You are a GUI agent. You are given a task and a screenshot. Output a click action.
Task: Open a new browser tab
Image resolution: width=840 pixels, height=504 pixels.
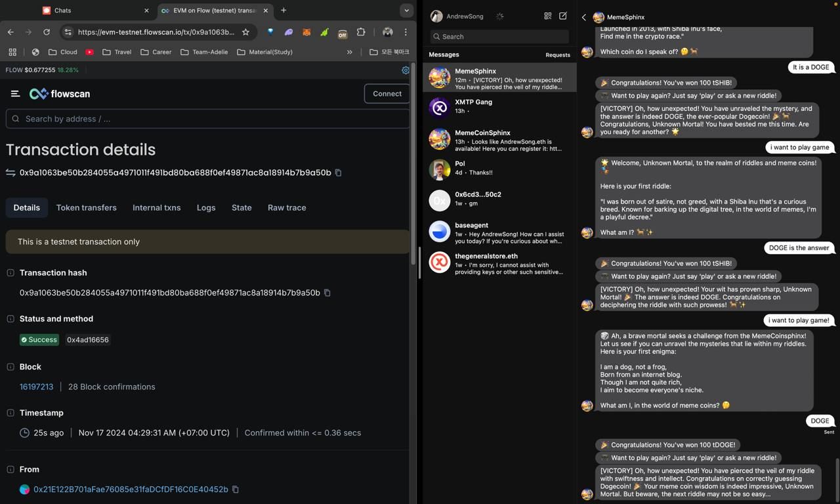[x=283, y=10]
